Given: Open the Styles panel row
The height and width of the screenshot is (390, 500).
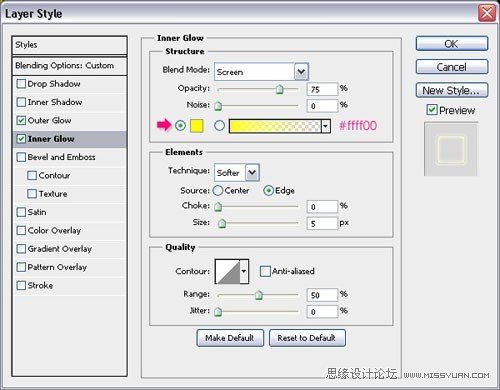Looking at the screenshot, I should [x=69, y=45].
